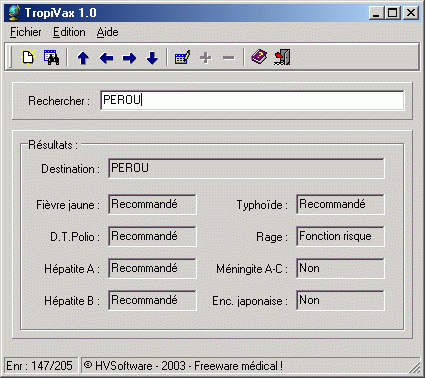
Task: Go to previous record with left arrow
Action: click(106, 58)
